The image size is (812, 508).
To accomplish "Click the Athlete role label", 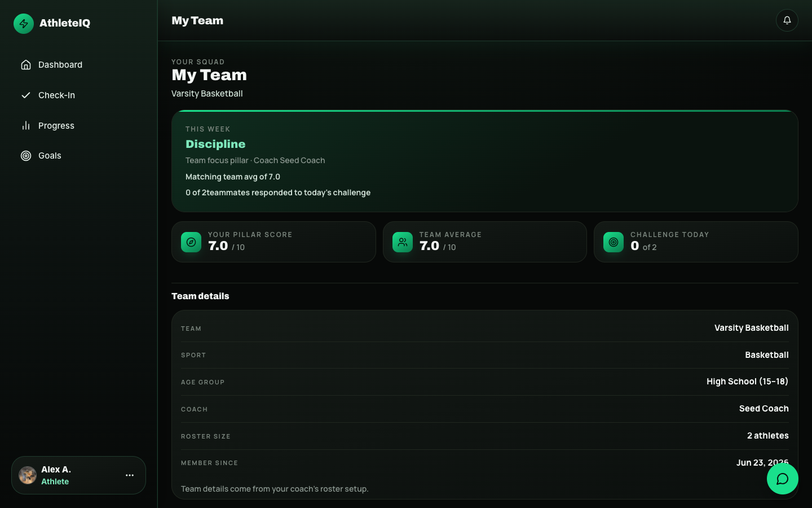I will (x=55, y=481).
